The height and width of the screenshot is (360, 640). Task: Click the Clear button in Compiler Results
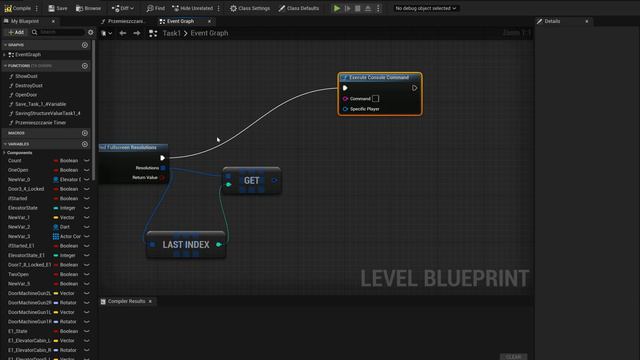pos(513,357)
